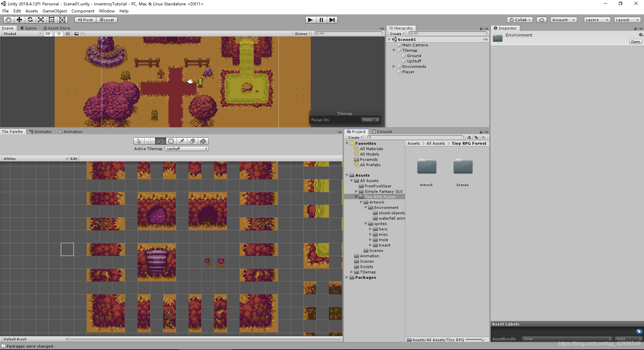Select the Hand tool in the toolbar

[8, 19]
